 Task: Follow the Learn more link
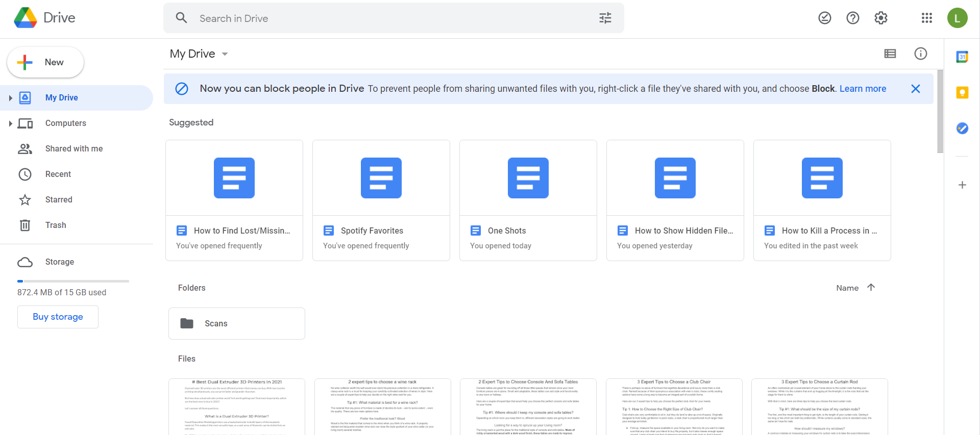tap(863, 89)
